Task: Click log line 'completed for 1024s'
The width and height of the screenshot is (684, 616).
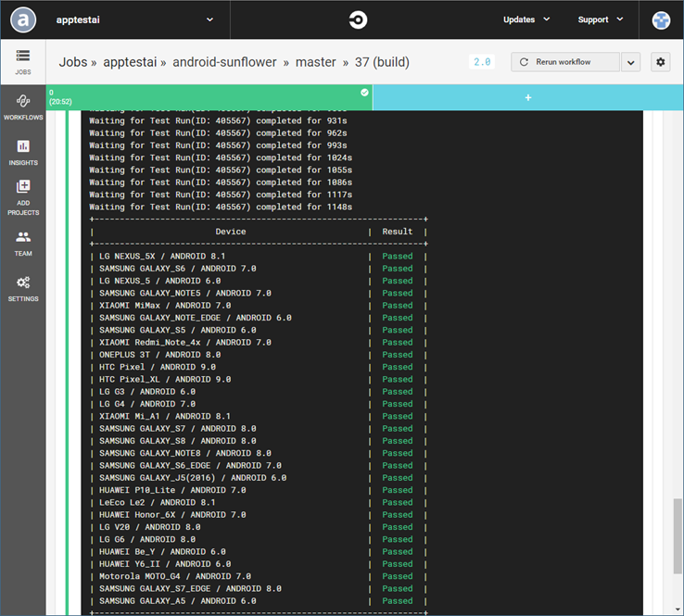Action: coord(221,157)
